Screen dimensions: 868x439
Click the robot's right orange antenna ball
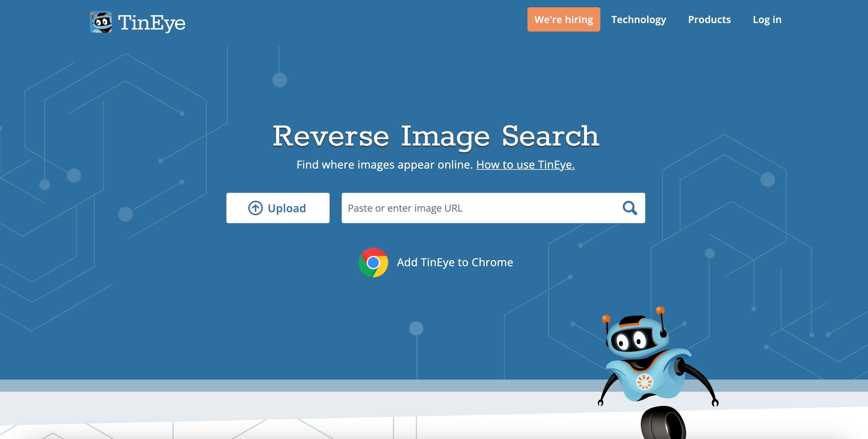pyautogui.click(x=660, y=310)
